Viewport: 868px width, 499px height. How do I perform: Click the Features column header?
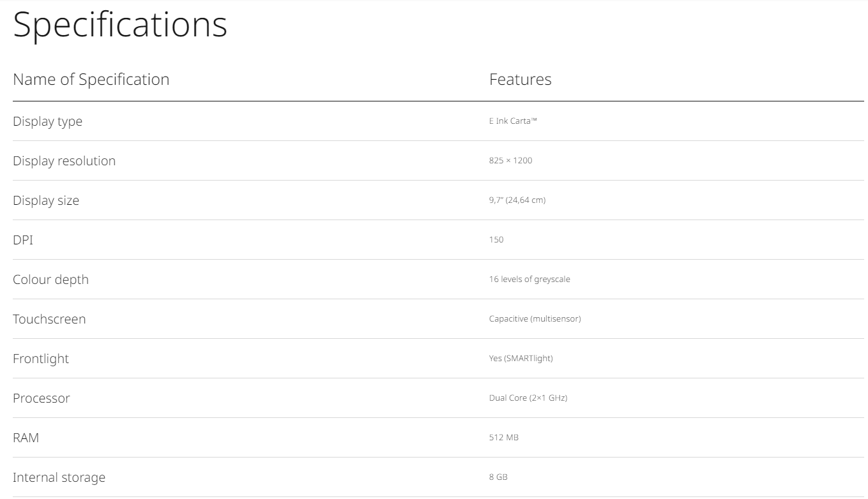coord(520,79)
